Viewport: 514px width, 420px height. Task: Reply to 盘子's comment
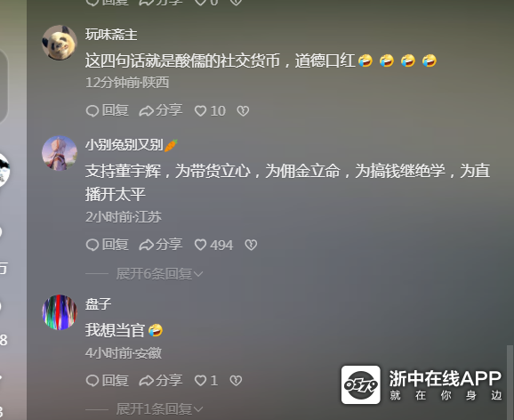(107, 381)
